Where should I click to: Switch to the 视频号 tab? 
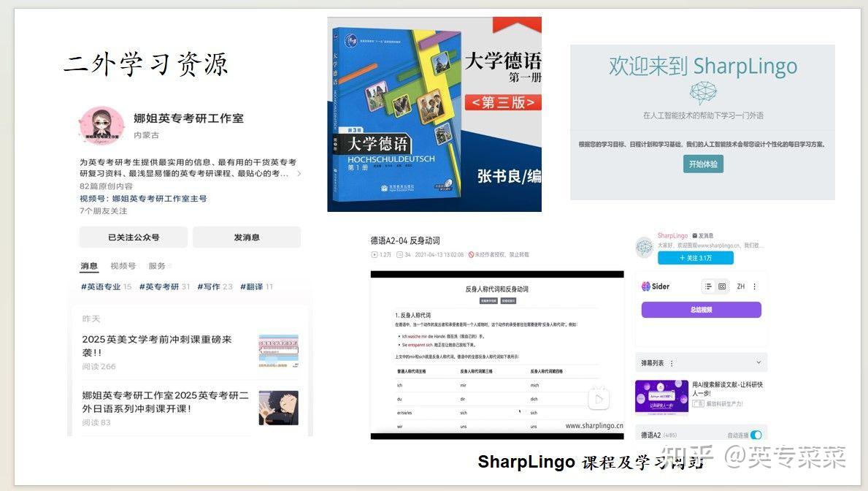123,266
